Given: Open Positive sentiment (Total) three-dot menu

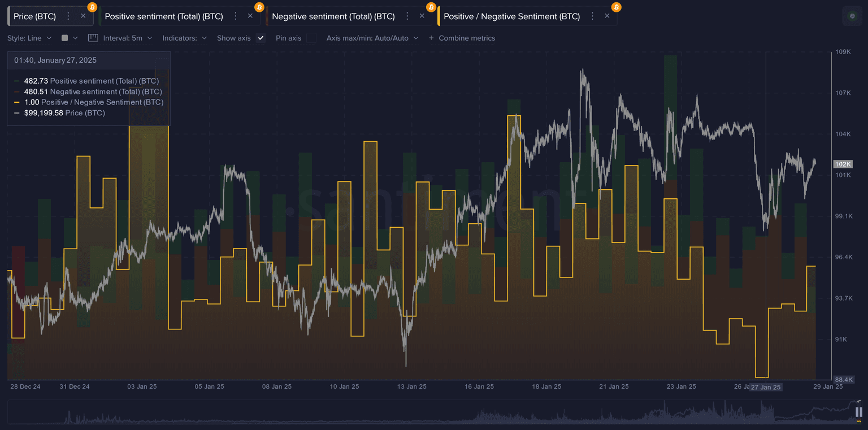Looking at the screenshot, I should pyautogui.click(x=236, y=16).
